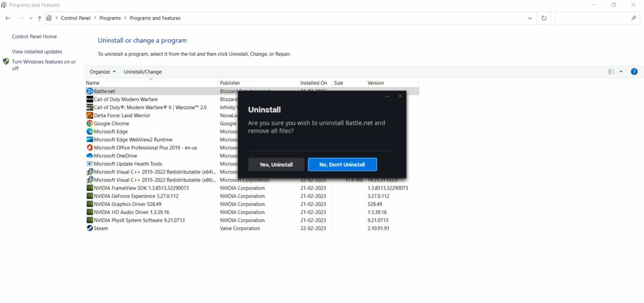This screenshot has height=303, width=644.
Task: Sort by the Publisher column header
Action: [258, 83]
